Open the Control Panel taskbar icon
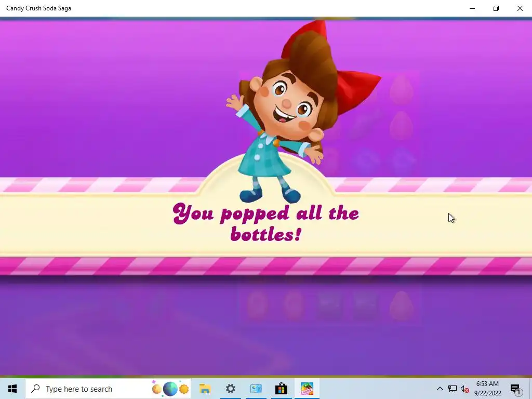Image resolution: width=532 pixels, height=399 pixels. pos(256,389)
